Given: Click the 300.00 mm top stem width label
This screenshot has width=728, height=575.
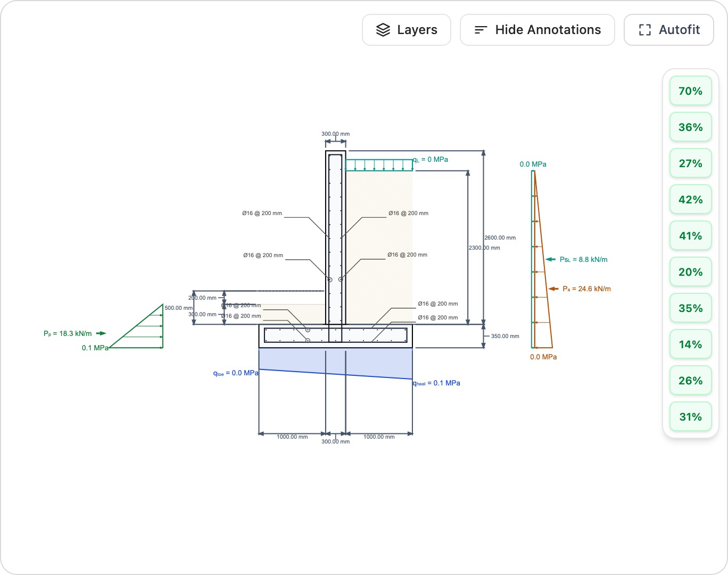Looking at the screenshot, I should (336, 134).
